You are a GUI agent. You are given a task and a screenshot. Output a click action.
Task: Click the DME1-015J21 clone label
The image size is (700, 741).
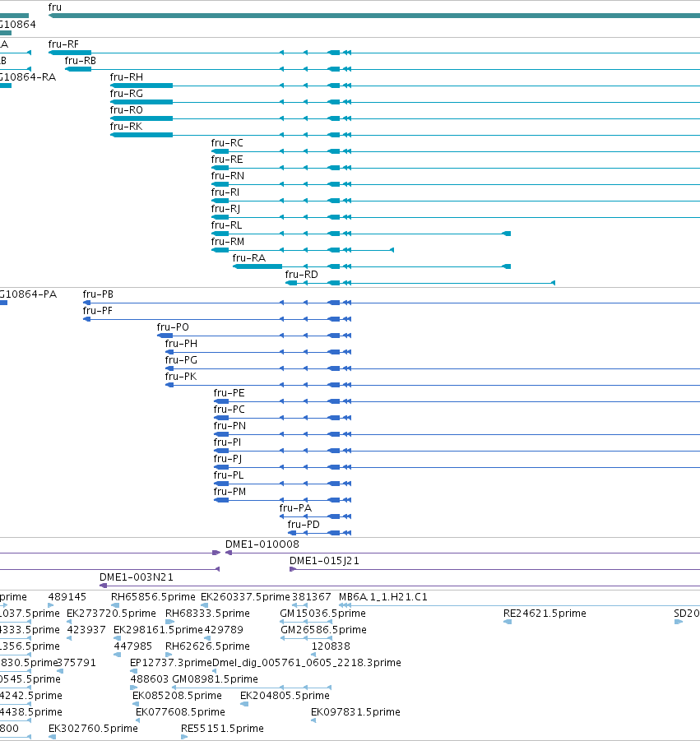[x=324, y=561]
